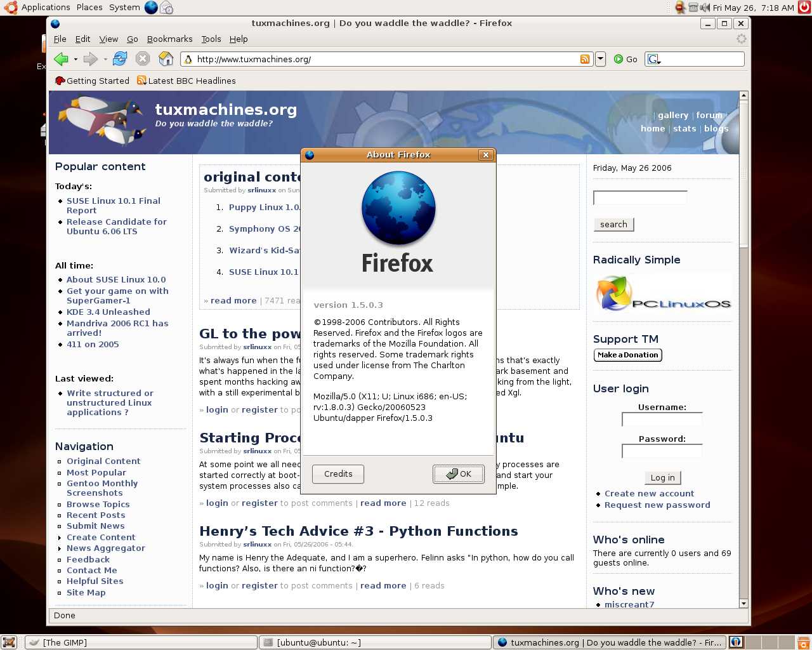Click the RSS feed icon in address bar
The height and width of the screenshot is (650, 812).
(585, 59)
